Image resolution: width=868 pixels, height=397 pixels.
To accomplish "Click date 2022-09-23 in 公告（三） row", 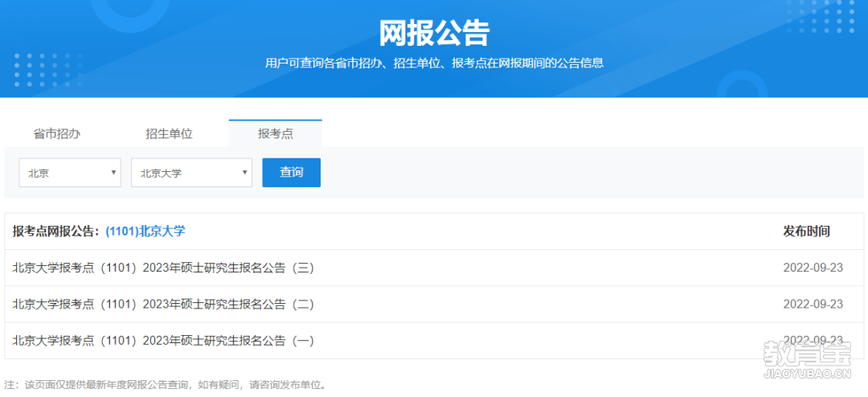I will 813,268.
